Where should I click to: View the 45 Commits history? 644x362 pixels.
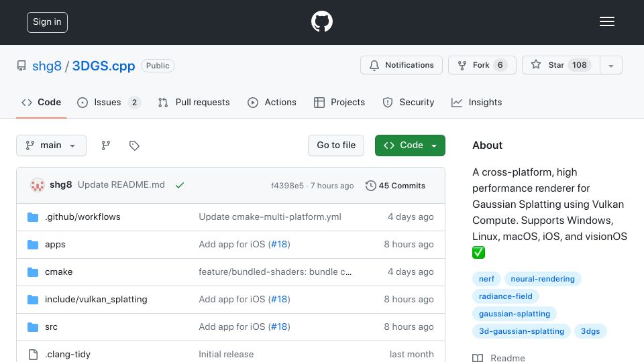click(396, 186)
